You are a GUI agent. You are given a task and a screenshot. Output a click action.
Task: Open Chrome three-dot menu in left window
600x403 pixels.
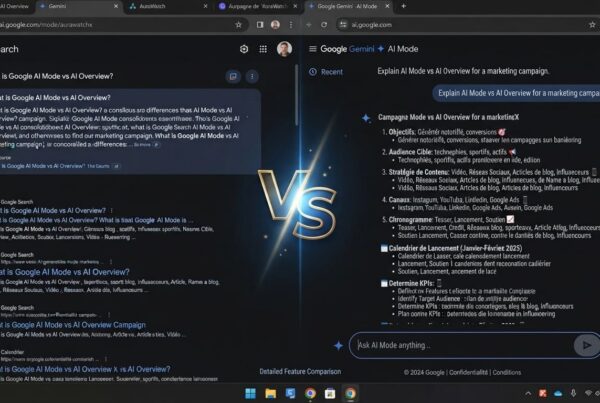coord(291,25)
